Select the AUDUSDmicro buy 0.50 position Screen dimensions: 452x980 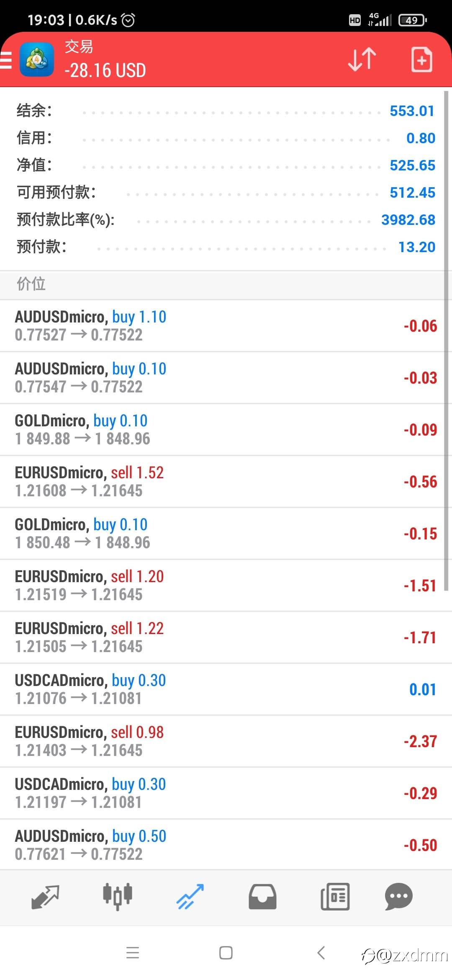[222, 845]
